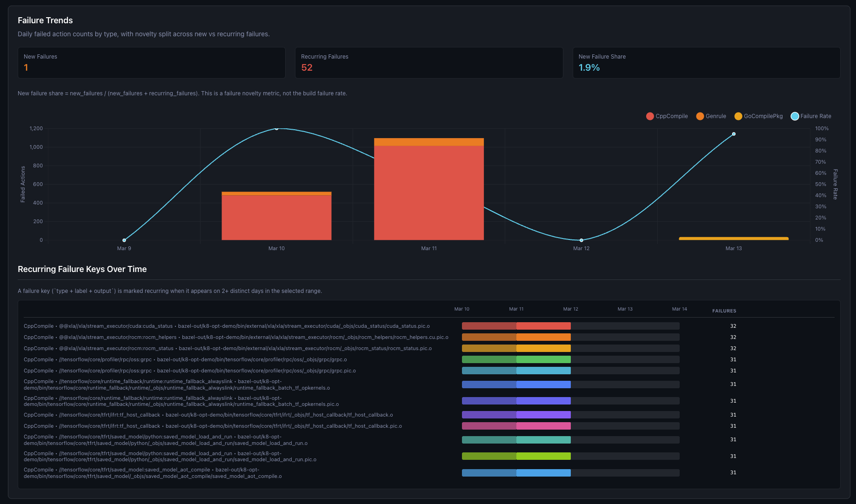Image resolution: width=856 pixels, height=504 pixels.
Task: Toggle the GoCompilePkg legend marker
Action: (x=738, y=116)
